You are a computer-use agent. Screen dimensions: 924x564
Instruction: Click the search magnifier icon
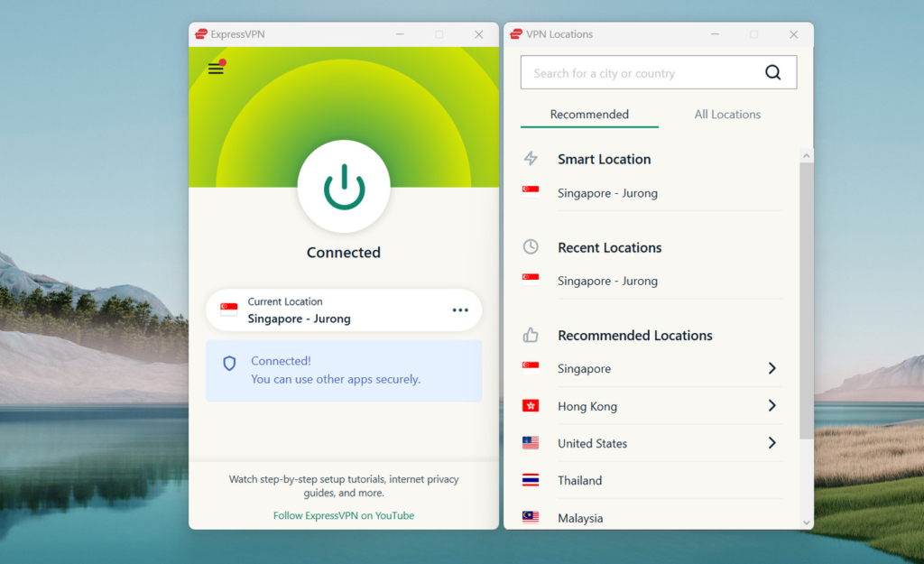pyautogui.click(x=772, y=72)
